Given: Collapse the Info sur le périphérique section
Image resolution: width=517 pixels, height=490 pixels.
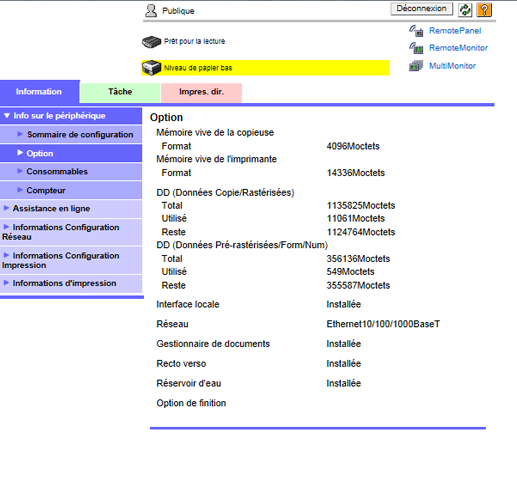Looking at the screenshot, I should pyautogui.click(x=71, y=116).
